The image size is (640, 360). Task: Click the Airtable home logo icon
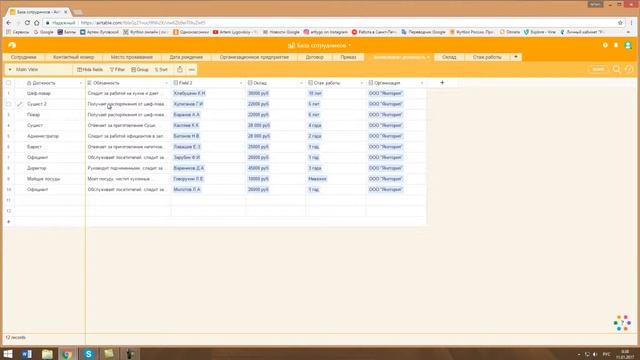coord(12,45)
